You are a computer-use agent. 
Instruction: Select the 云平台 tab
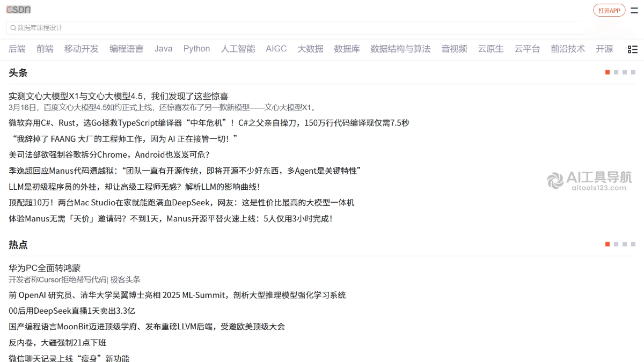point(528,49)
